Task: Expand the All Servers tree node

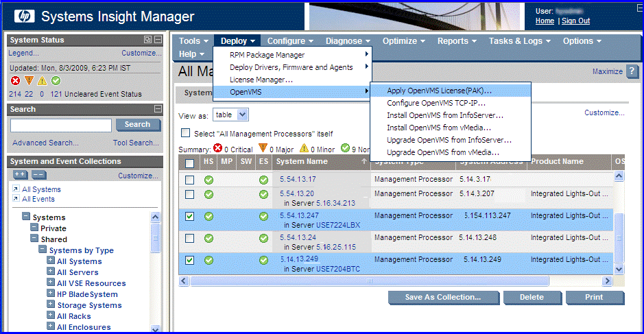Action: point(51,271)
